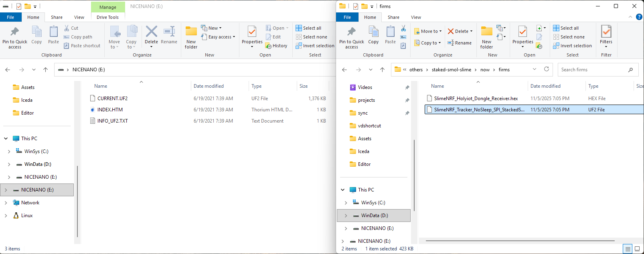
Task: Click New folder icon in the NICENANO window
Action: 191,37
